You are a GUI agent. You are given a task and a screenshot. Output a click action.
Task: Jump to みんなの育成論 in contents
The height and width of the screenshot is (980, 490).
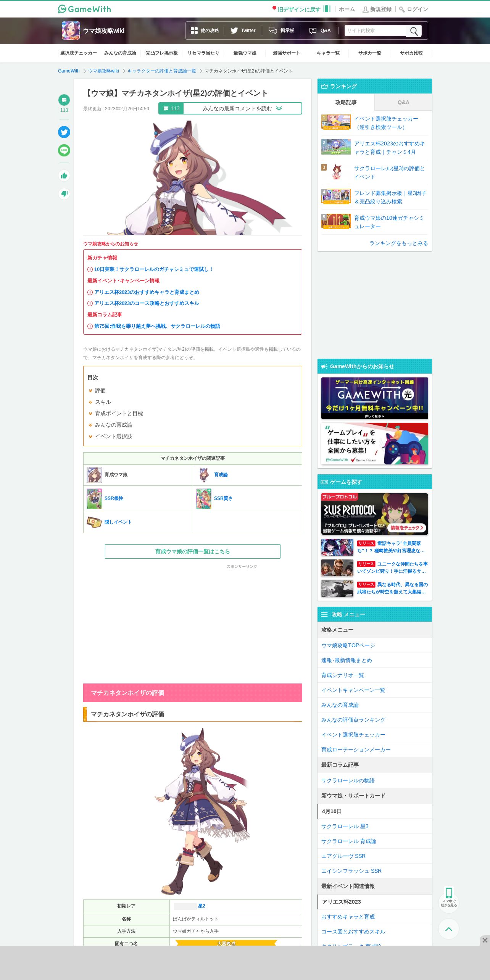point(113,425)
